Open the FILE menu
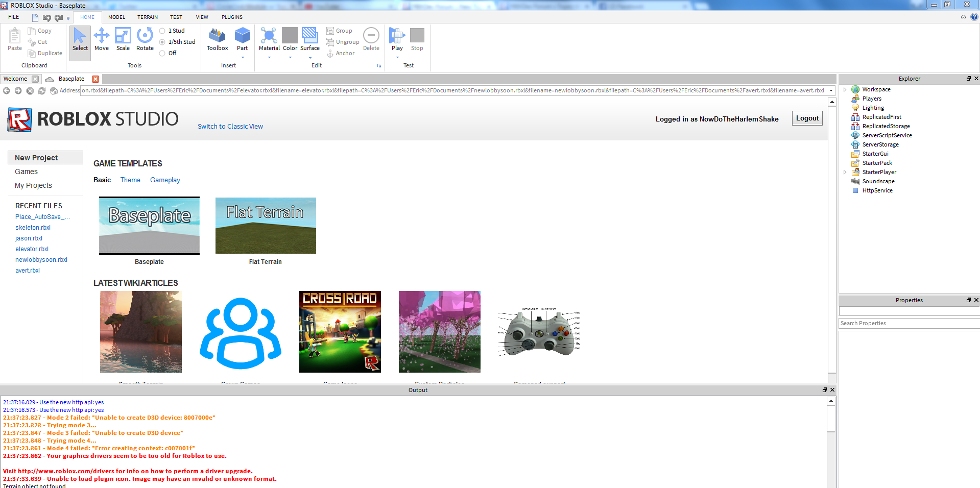Viewport: 980px width, 488px height. (x=14, y=17)
